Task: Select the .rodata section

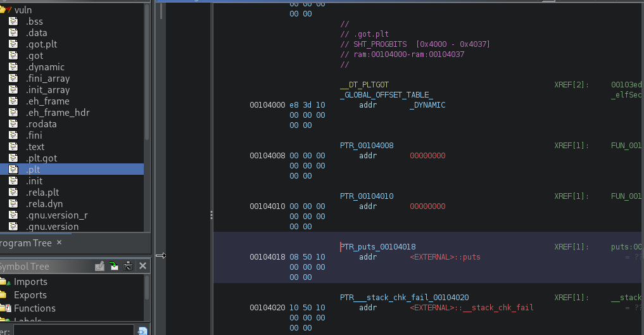Action: (41, 124)
